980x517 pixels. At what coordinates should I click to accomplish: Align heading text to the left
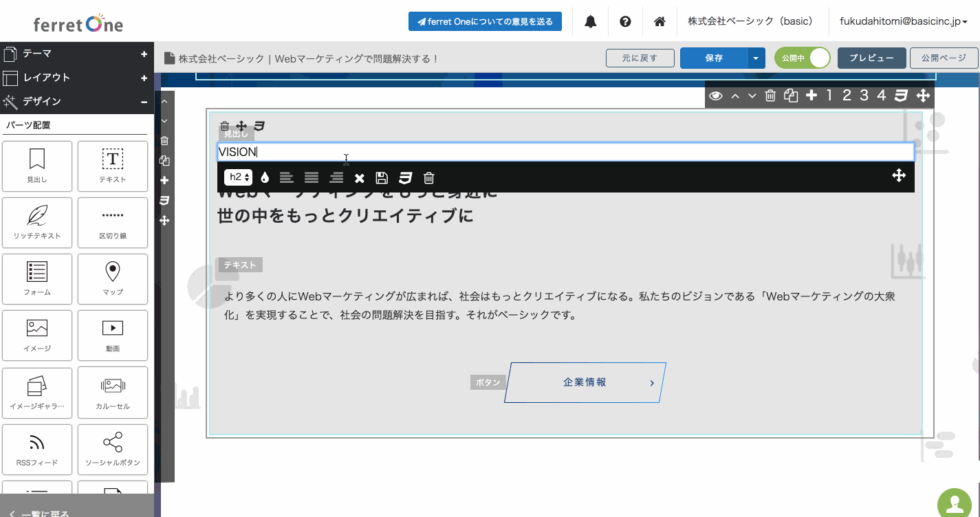pyautogui.click(x=287, y=178)
